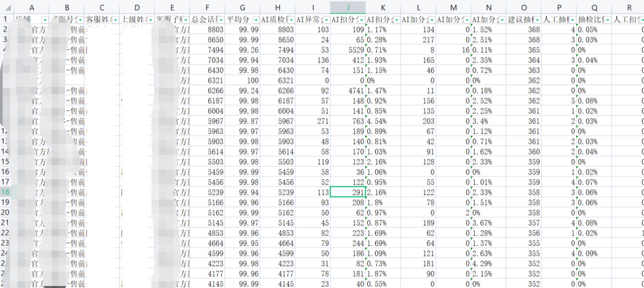Click the cell showing 3.67%
This screenshot has width=644, height=288.
tap(488, 223)
